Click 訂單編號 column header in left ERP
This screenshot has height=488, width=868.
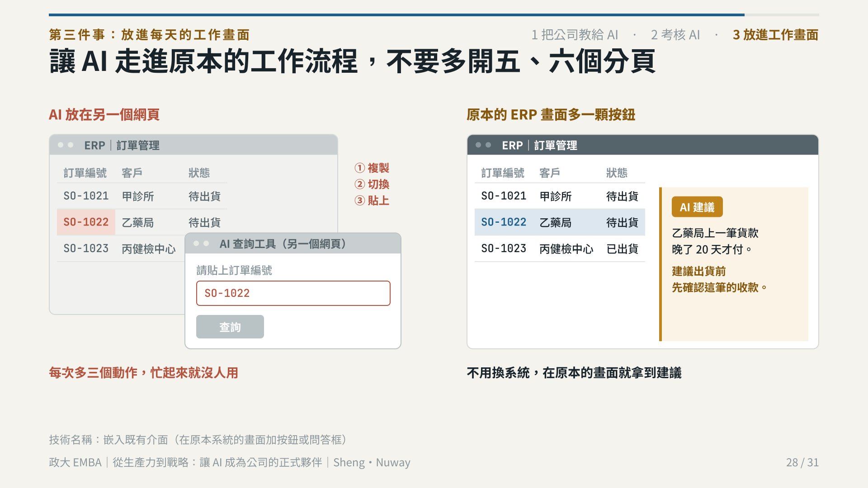pos(85,173)
